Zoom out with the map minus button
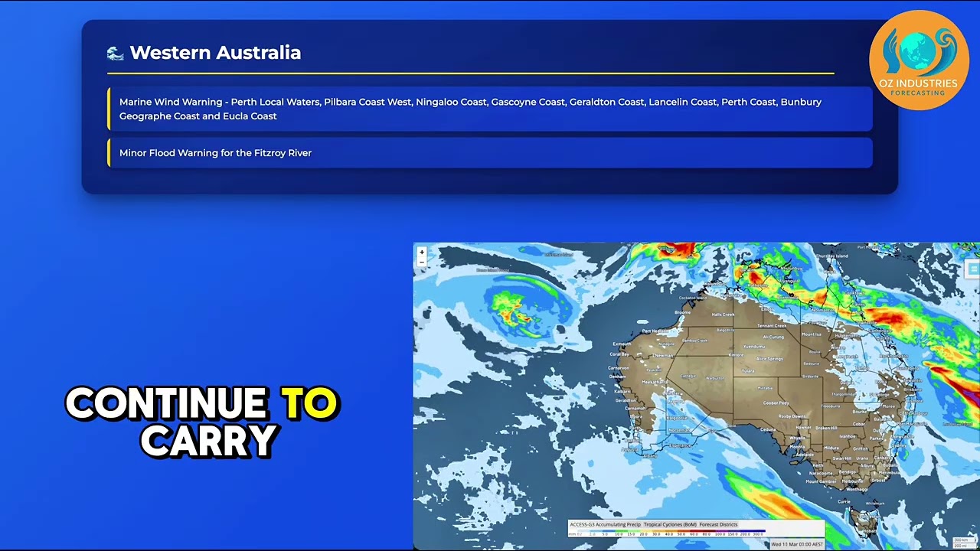Viewport: 980px width, 551px height. [421, 262]
